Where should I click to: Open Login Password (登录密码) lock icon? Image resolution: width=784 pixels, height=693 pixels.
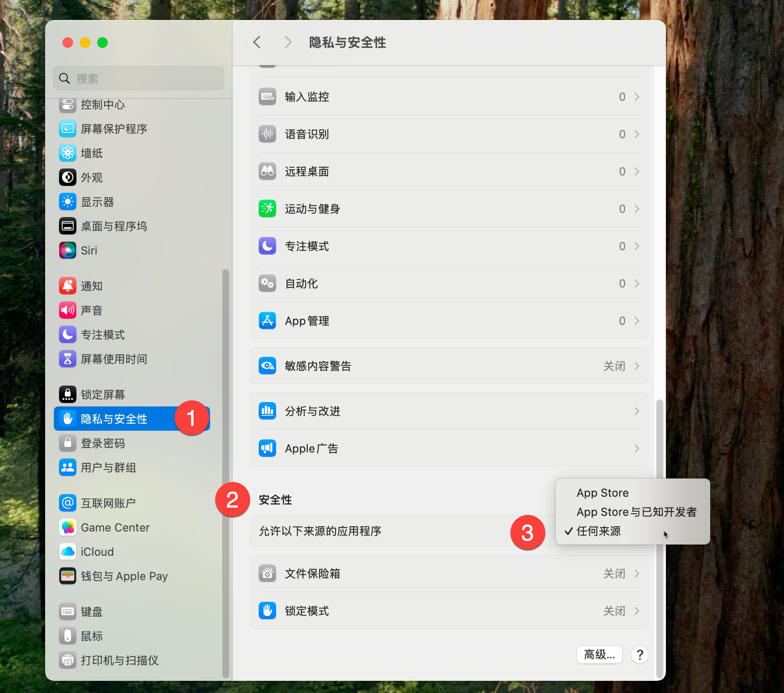pos(68,443)
